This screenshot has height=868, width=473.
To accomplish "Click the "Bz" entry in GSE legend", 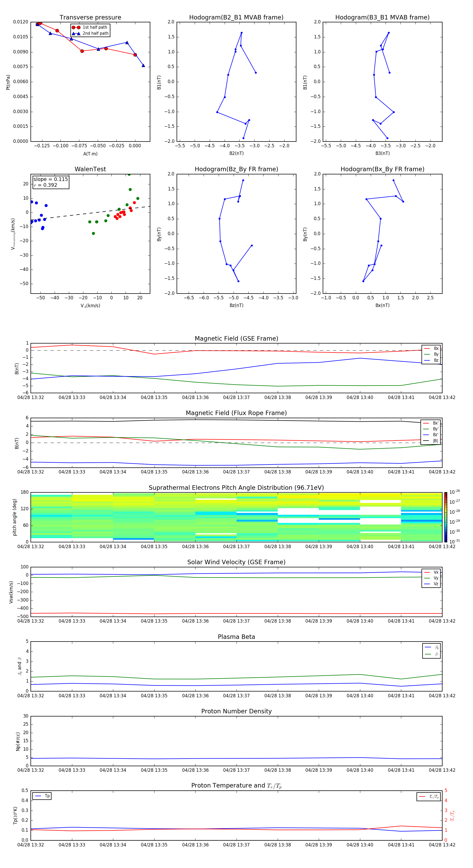I will [431, 360].
